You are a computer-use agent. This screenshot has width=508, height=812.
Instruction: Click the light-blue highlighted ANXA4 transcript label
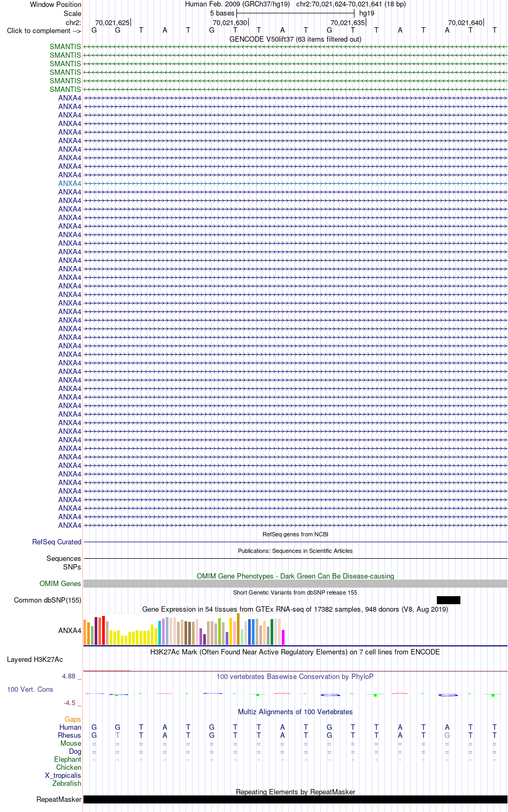70,183
